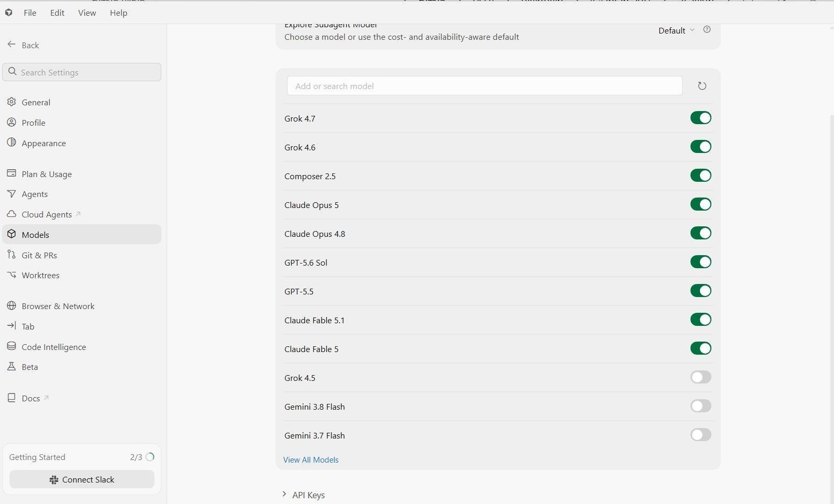The width and height of the screenshot is (834, 504).
Task: Click the Worktrees icon
Action: tap(12, 275)
